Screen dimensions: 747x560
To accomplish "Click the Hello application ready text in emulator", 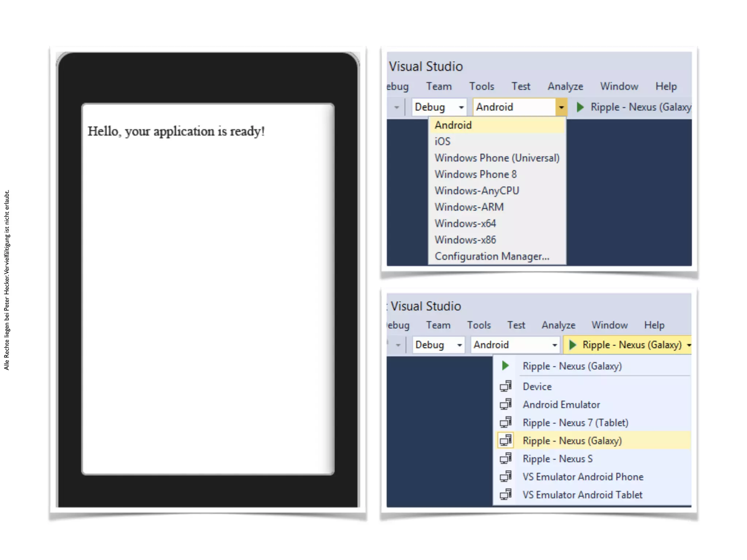I will (x=176, y=131).
